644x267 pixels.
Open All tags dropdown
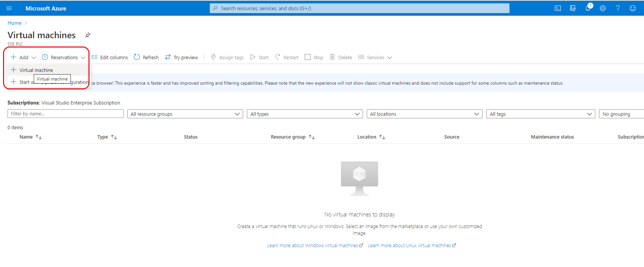click(541, 114)
